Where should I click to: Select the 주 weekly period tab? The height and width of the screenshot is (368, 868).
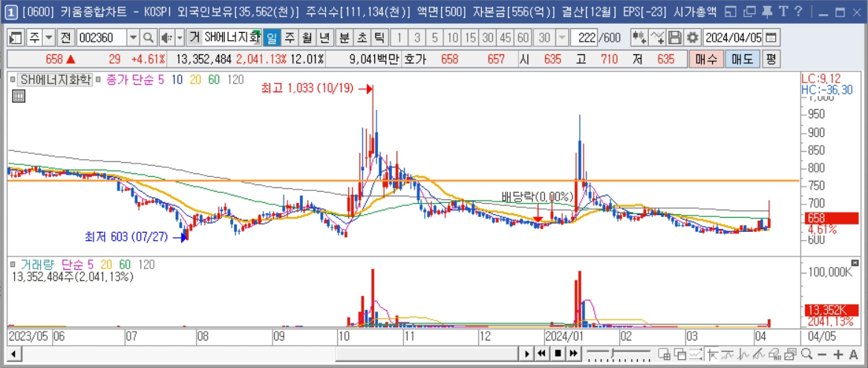click(x=290, y=38)
